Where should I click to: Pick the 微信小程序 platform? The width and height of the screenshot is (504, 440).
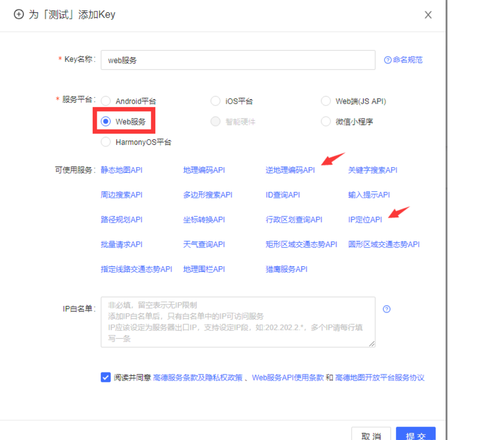325,122
